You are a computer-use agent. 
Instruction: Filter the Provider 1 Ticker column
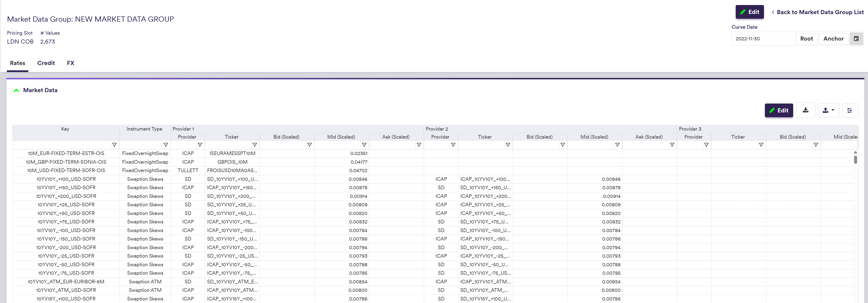click(254, 145)
